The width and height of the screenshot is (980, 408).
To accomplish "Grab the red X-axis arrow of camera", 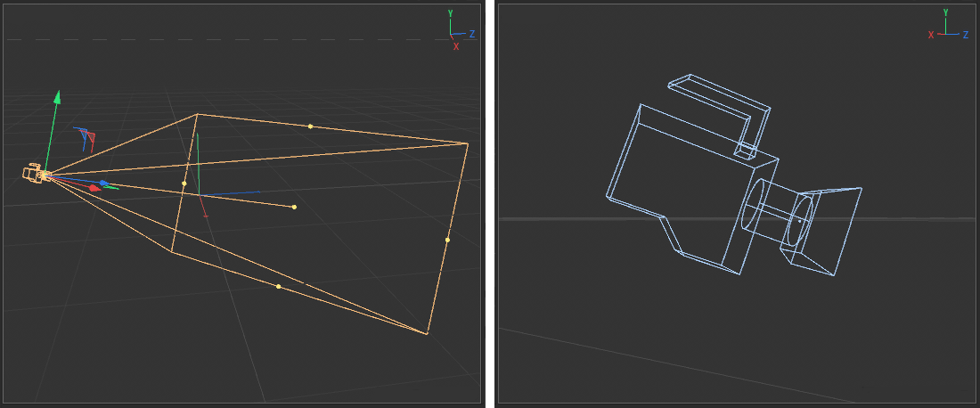I will tap(94, 187).
